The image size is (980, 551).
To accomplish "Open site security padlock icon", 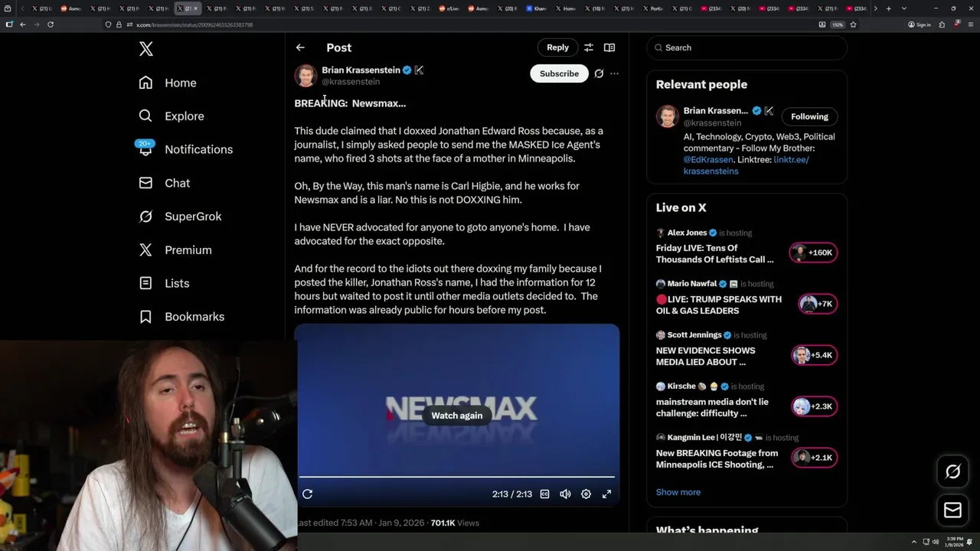I will coord(119,24).
